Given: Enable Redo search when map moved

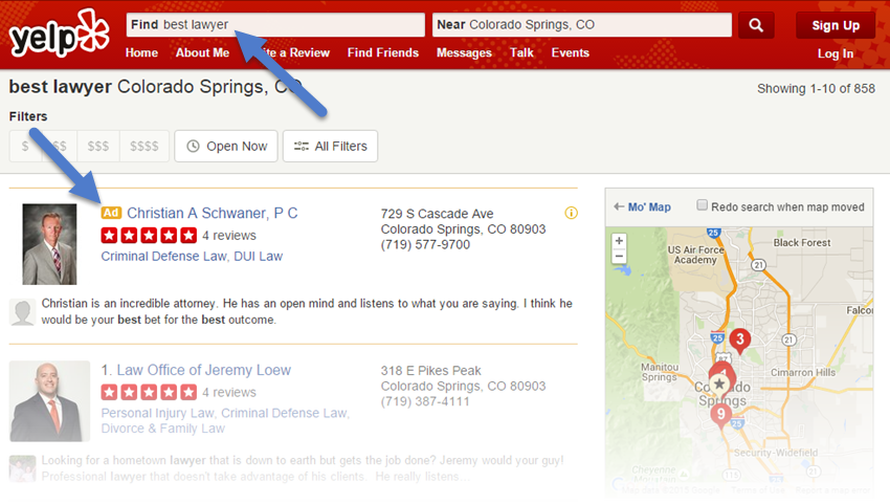Looking at the screenshot, I should [x=702, y=205].
